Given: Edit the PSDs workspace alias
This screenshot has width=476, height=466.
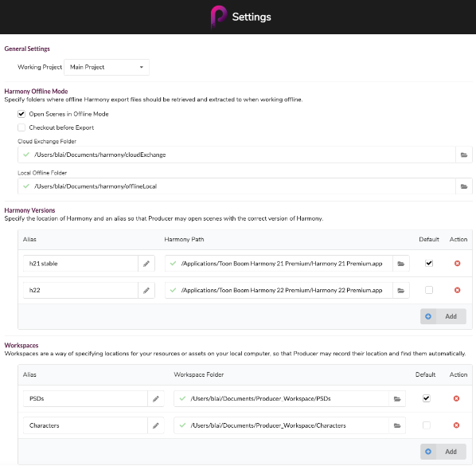Looking at the screenshot, I should [156, 398].
